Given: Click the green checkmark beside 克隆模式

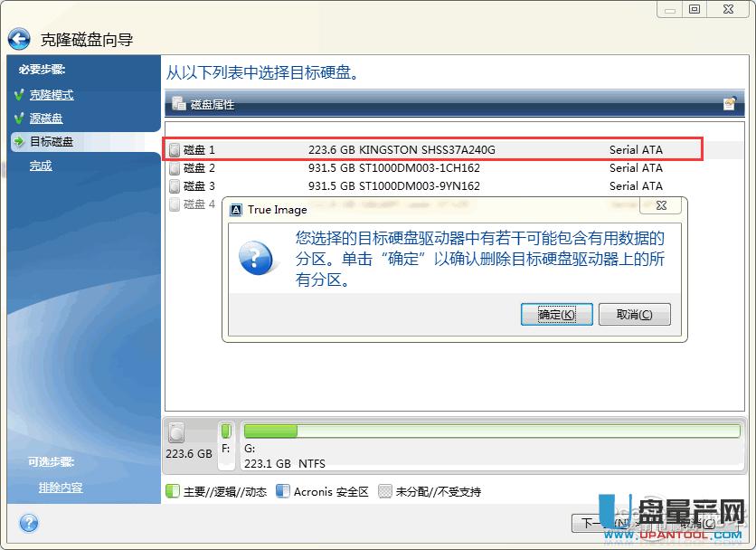Looking at the screenshot, I should [x=20, y=94].
